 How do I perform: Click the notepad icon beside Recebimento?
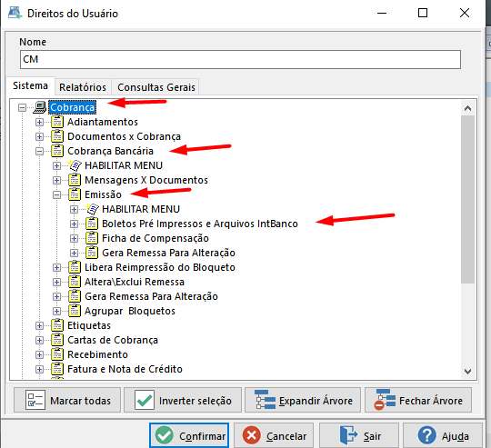tap(57, 354)
